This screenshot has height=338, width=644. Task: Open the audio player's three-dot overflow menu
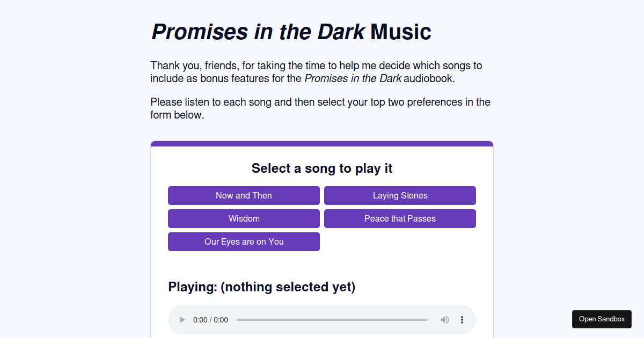point(462,319)
